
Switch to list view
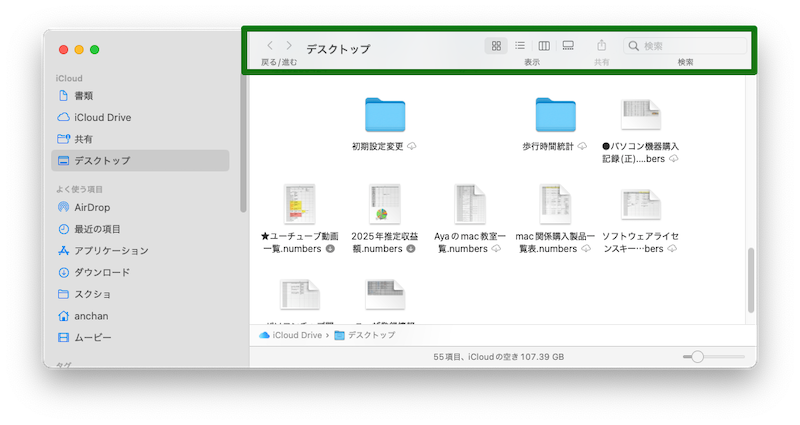pos(520,46)
